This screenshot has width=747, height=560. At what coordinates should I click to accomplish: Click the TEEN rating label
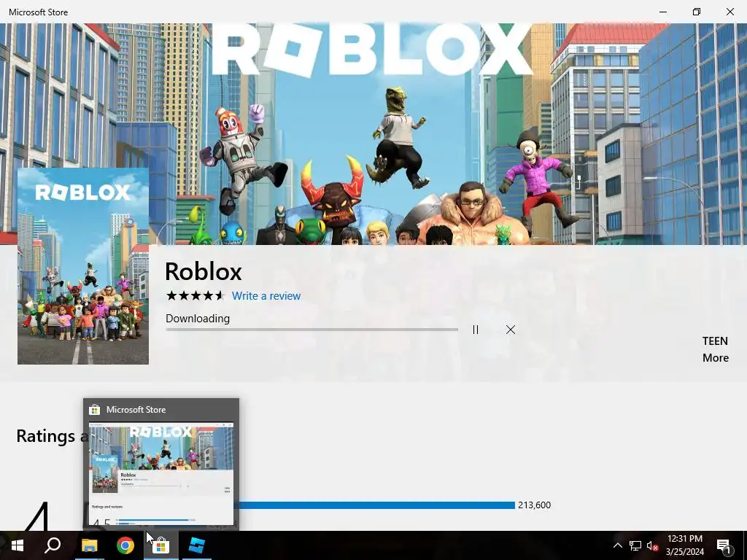[715, 341]
